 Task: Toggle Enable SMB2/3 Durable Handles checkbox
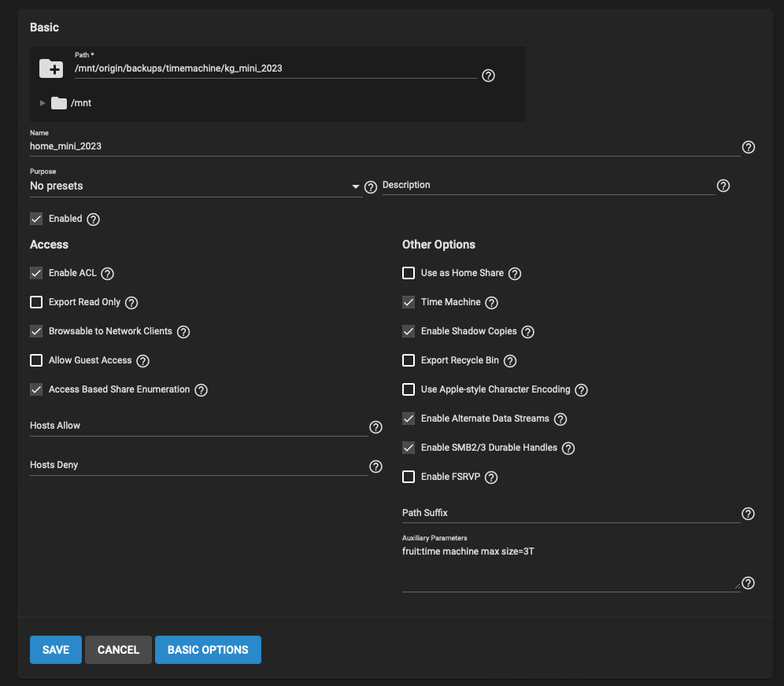409,447
